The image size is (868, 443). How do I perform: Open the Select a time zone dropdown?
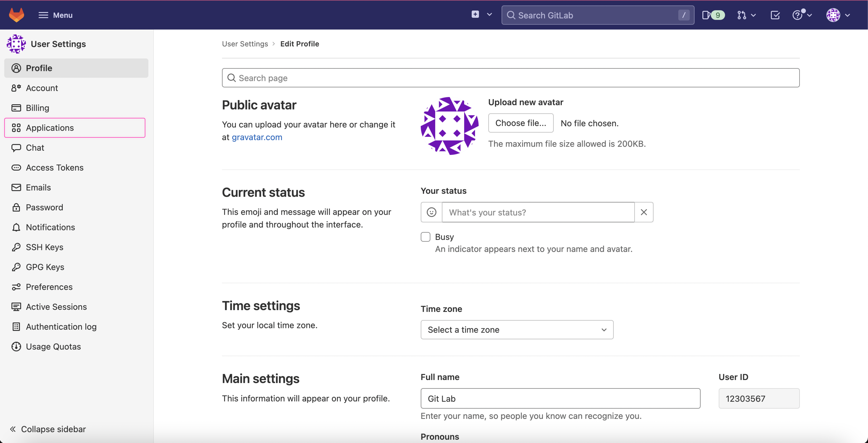point(516,330)
